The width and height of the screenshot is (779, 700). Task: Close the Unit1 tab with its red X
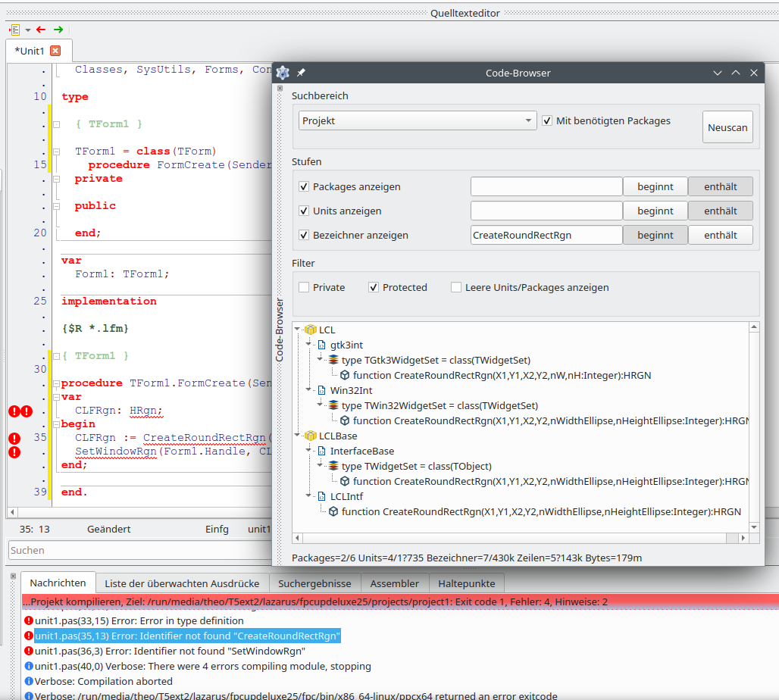(55, 51)
